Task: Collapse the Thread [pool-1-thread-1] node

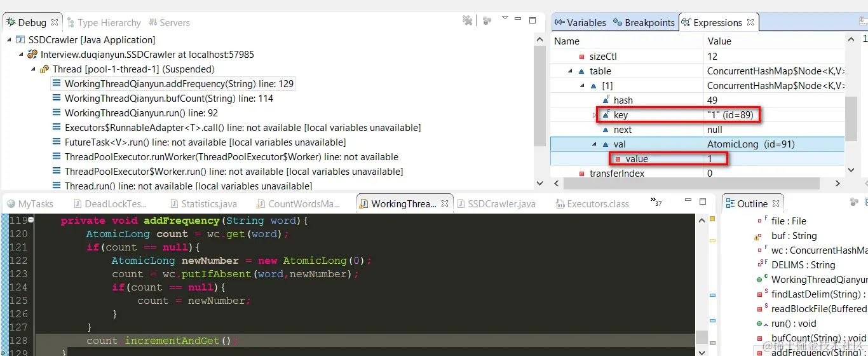Action: (33, 69)
